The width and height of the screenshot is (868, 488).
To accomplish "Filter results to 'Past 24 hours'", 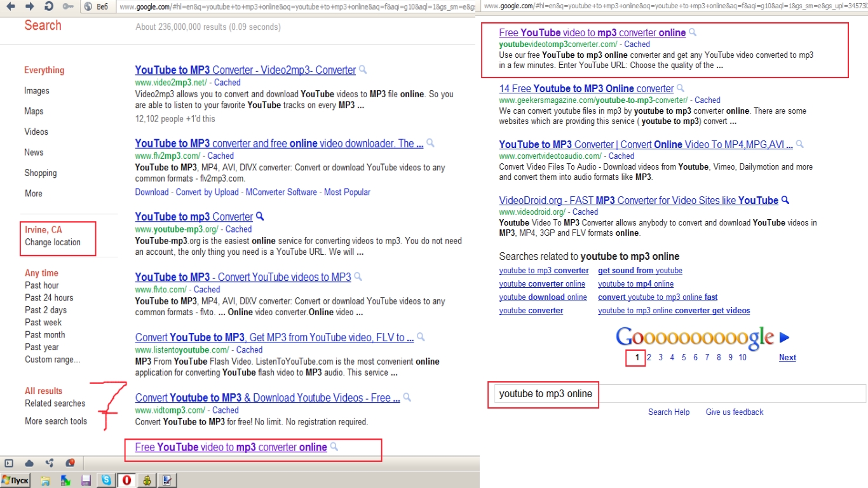I will [49, 297].
